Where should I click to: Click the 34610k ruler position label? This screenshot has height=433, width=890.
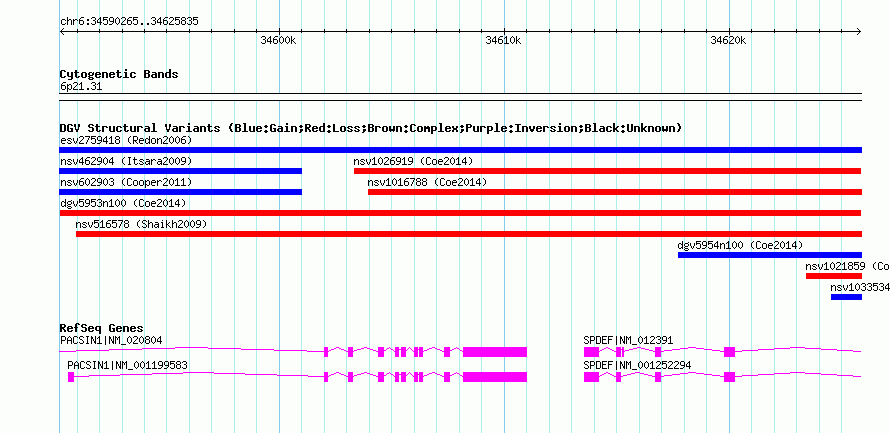click(503, 40)
